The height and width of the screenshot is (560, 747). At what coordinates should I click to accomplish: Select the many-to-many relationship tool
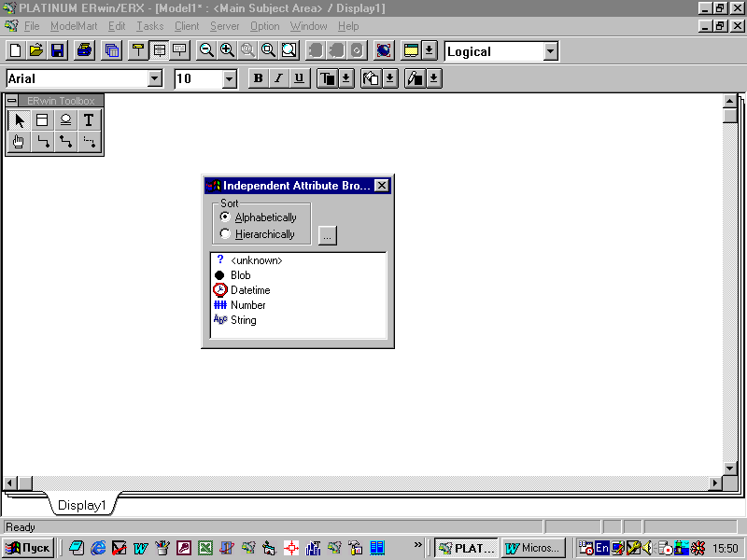click(x=65, y=142)
